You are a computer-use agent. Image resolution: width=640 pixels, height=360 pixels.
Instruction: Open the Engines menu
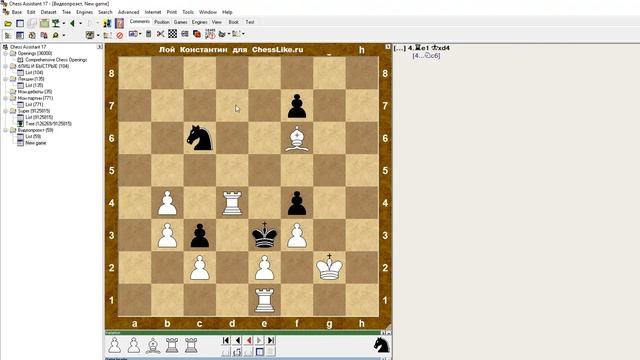tap(84, 12)
